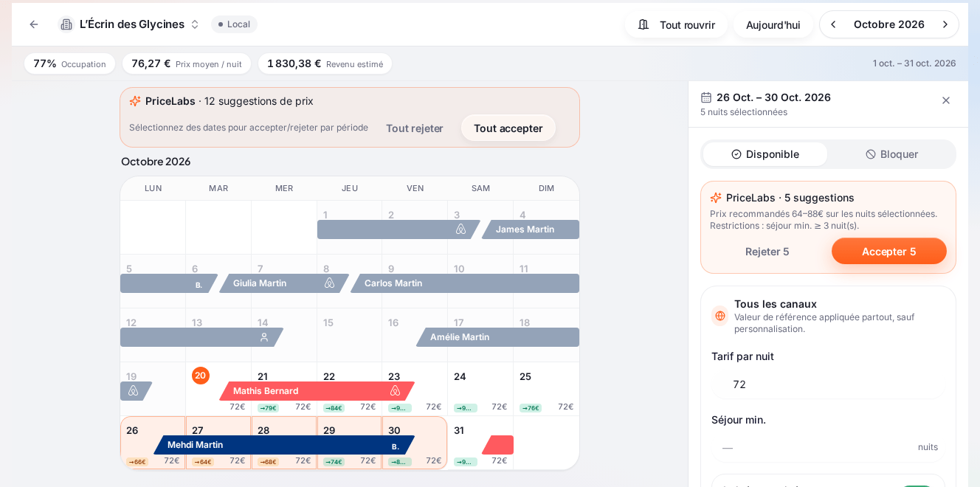Select the Disponible availability option
This screenshot has height=487, width=980.
click(765, 154)
